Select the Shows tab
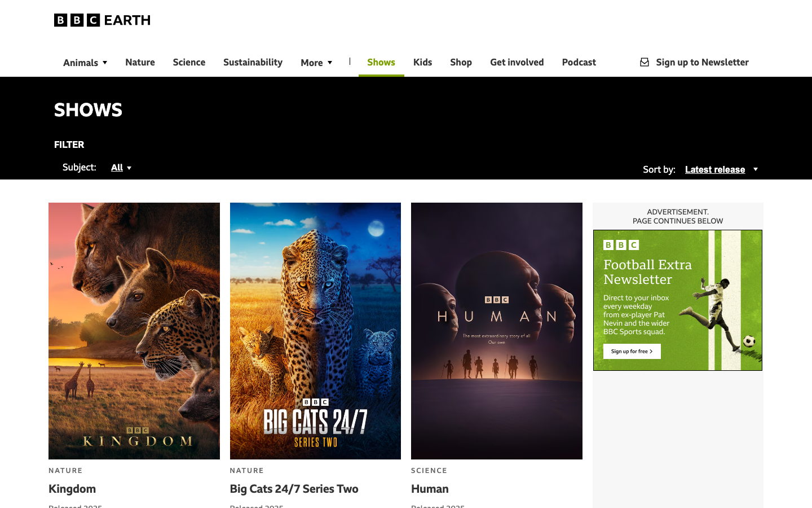 pos(381,62)
